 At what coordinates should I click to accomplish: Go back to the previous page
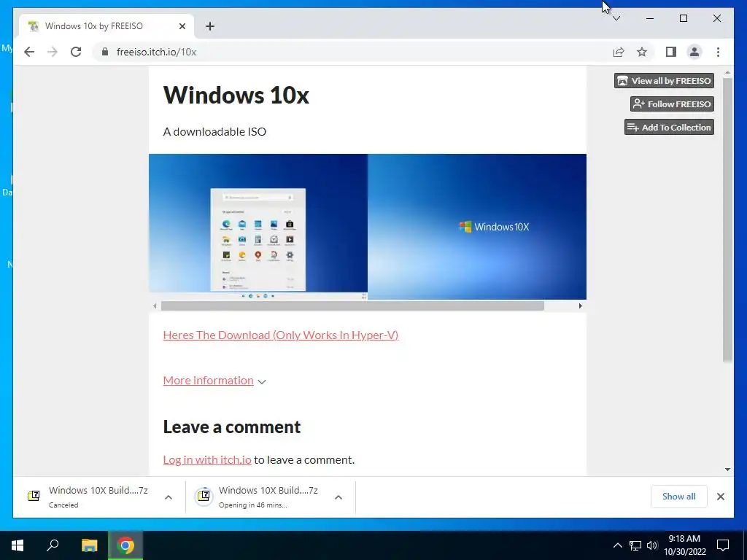29,52
